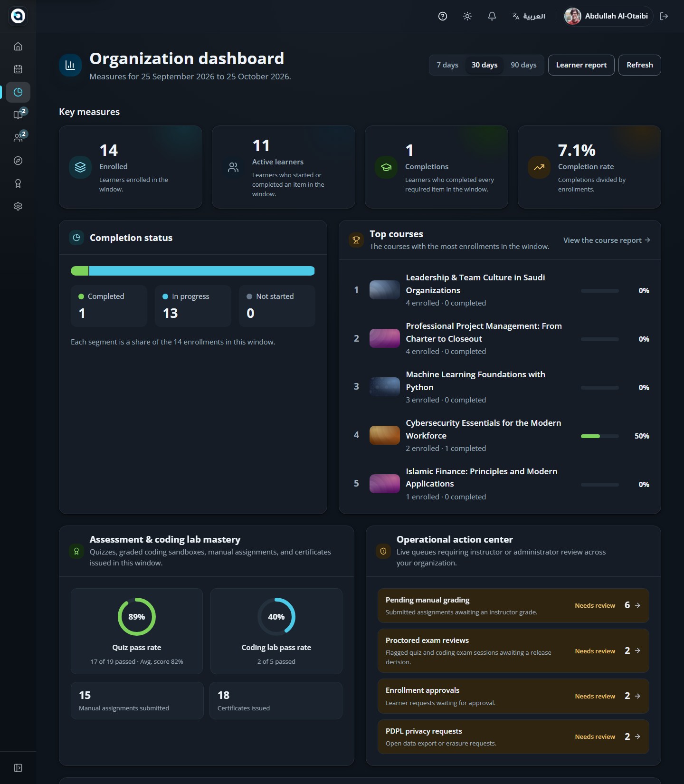
Task: Click the In progress 13 status card
Action: pos(193,306)
